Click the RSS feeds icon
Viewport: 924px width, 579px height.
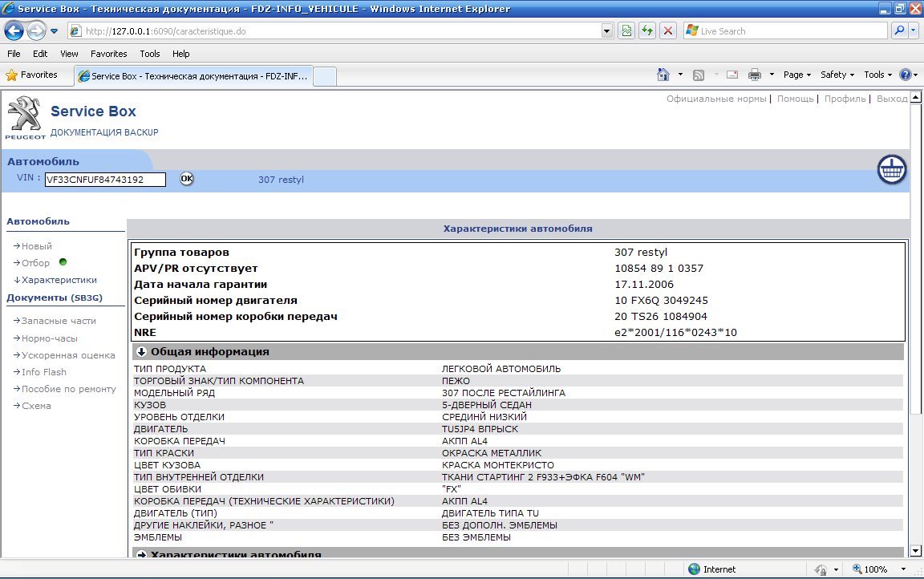[x=699, y=75]
